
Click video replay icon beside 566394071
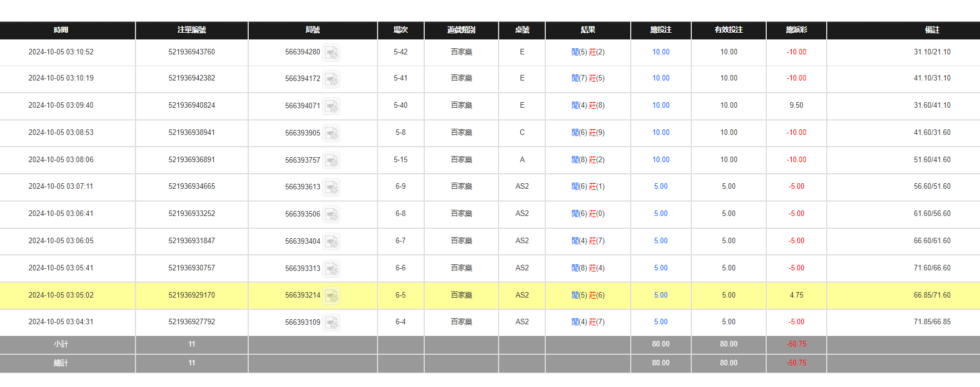coord(331,106)
